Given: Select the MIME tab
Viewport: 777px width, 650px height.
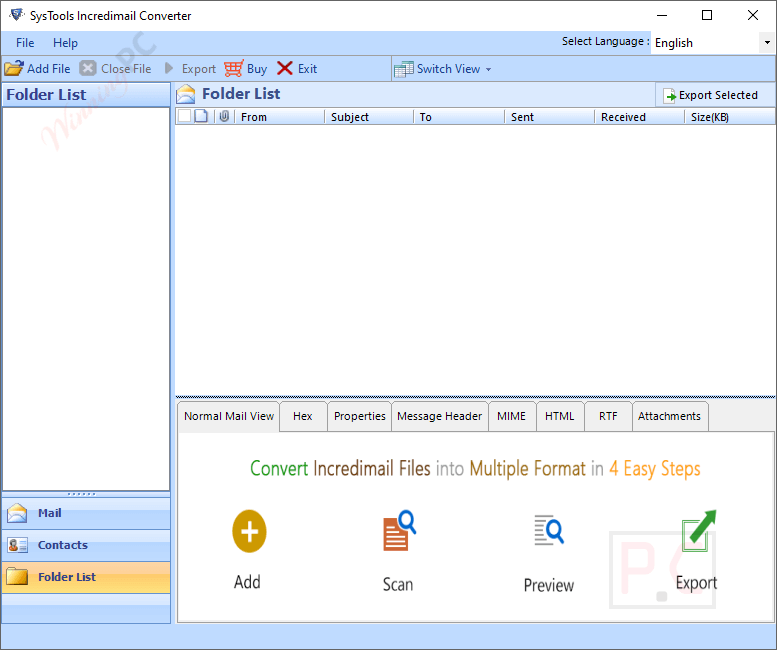Looking at the screenshot, I should pos(511,416).
